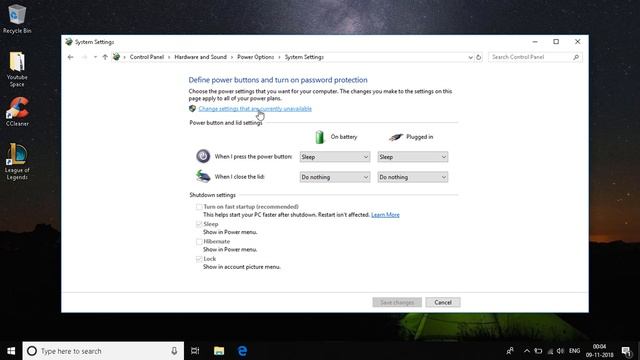This screenshot has width=640, height=360.
Task: Refresh the System Settings page
Action: coord(479,57)
